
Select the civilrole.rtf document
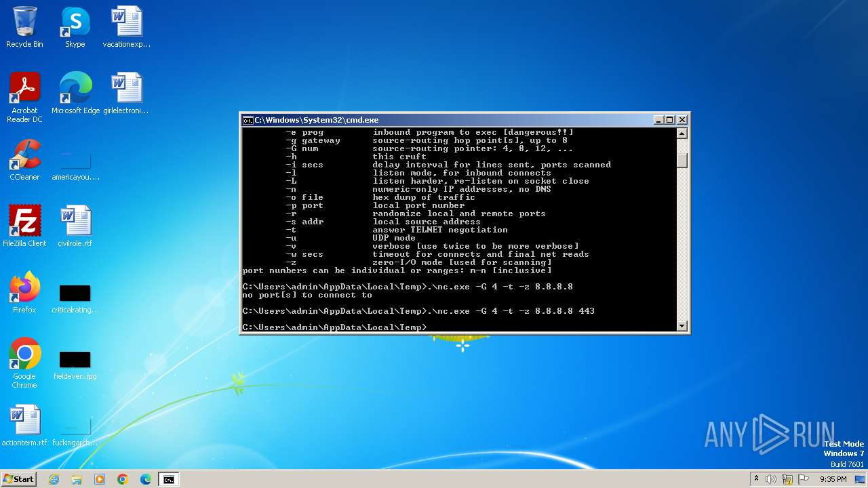(75, 226)
